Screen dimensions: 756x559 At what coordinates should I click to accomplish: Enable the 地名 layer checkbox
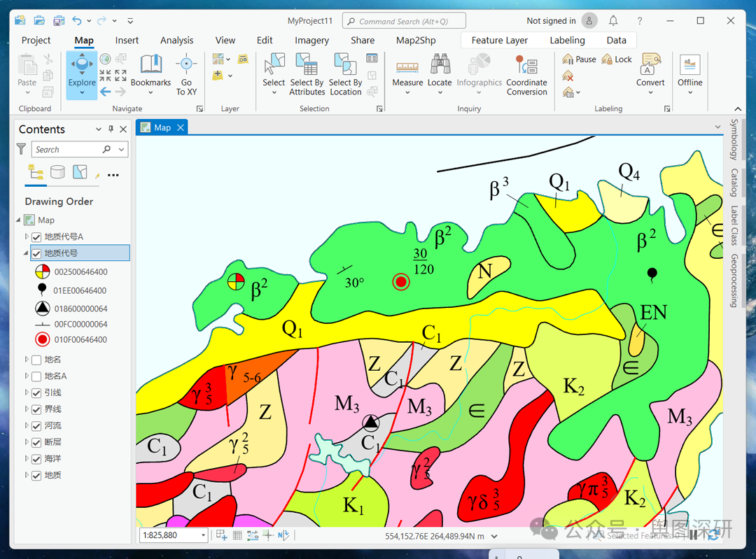(37, 360)
